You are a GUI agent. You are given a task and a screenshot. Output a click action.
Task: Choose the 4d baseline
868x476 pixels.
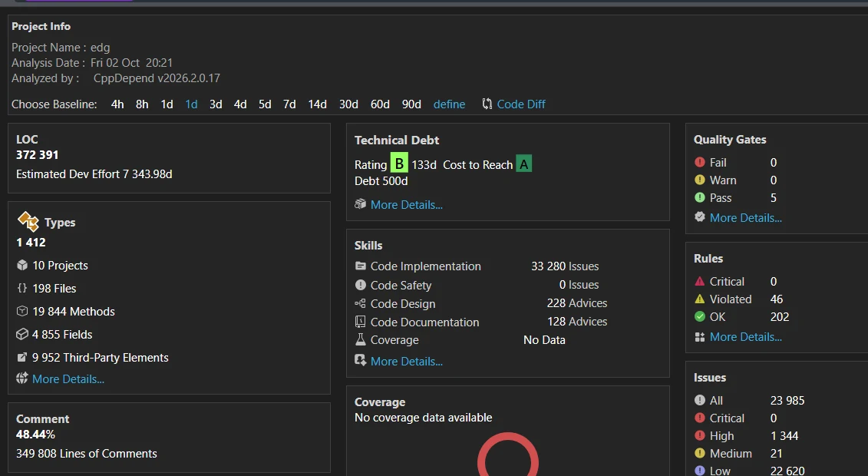point(240,104)
